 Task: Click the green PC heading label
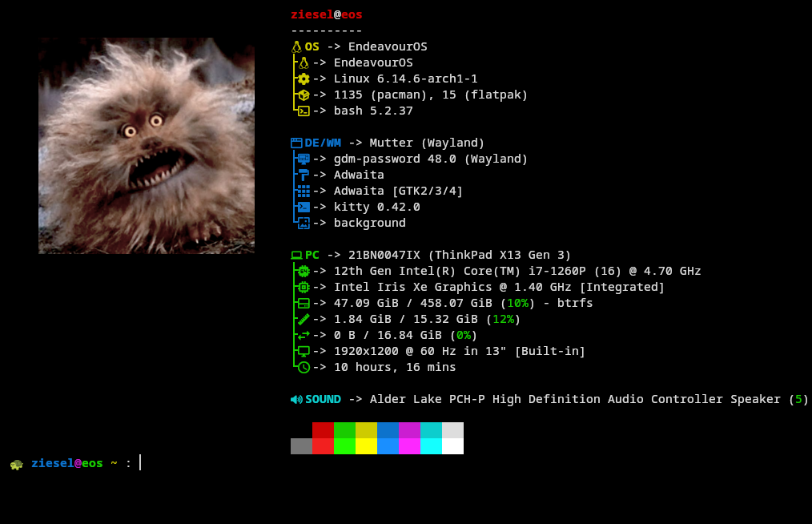(312, 255)
